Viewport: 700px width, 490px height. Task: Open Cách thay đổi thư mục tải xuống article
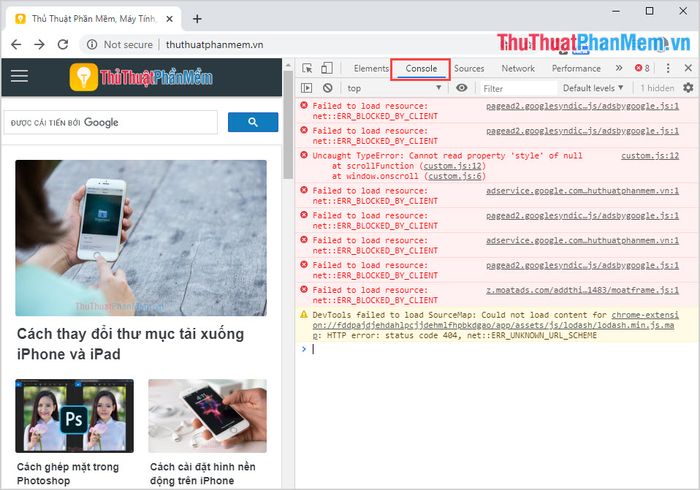tap(130, 344)
